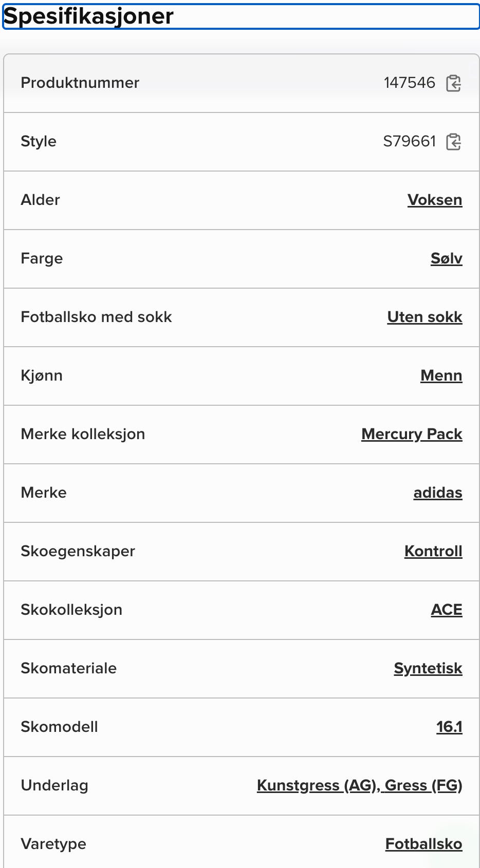The height and width of the screenshot is (868, 480).
Task: Open the ACE shoe collection link
Action: 446,610
